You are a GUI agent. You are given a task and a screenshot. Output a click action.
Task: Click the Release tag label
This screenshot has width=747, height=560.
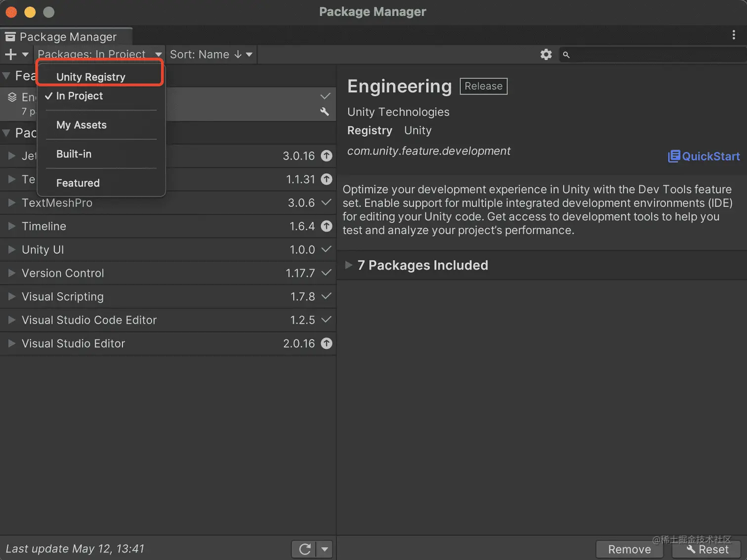coord(484,86)
